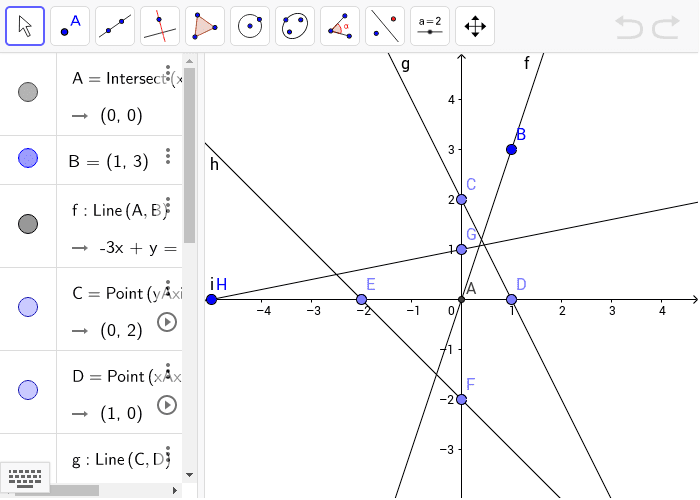Select the Reflect about Line tool
700x500 pixels.
click(385, 26)
